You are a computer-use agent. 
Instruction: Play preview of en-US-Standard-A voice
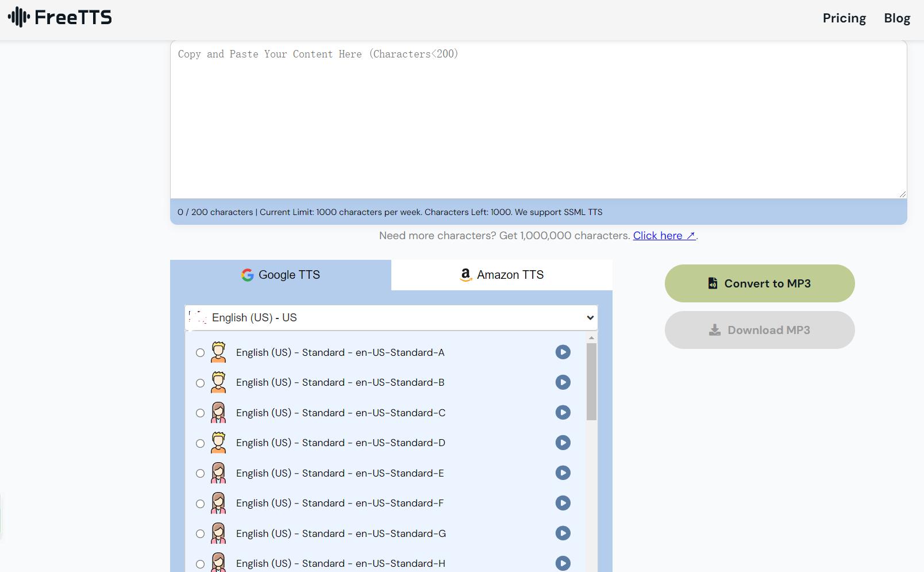pos(563,352)
